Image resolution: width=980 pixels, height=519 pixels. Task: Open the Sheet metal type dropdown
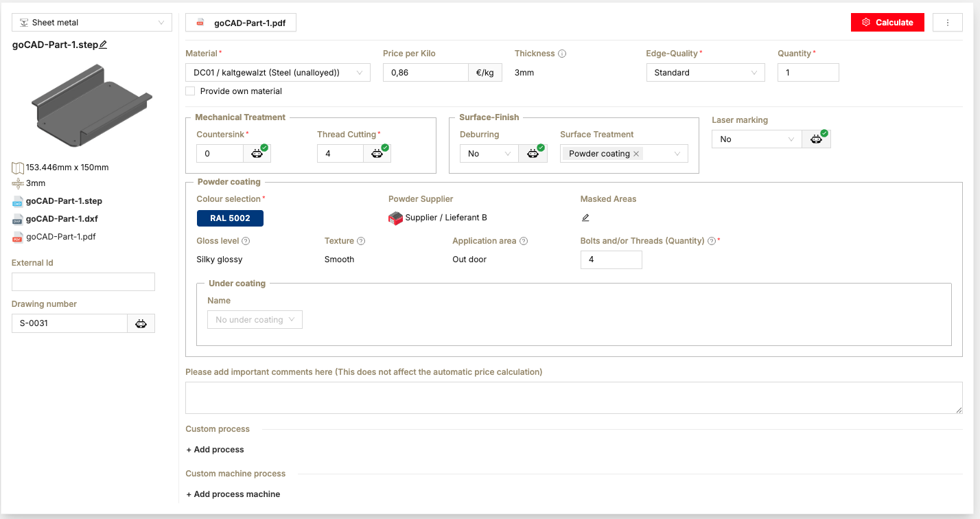(x=92, y=23)
